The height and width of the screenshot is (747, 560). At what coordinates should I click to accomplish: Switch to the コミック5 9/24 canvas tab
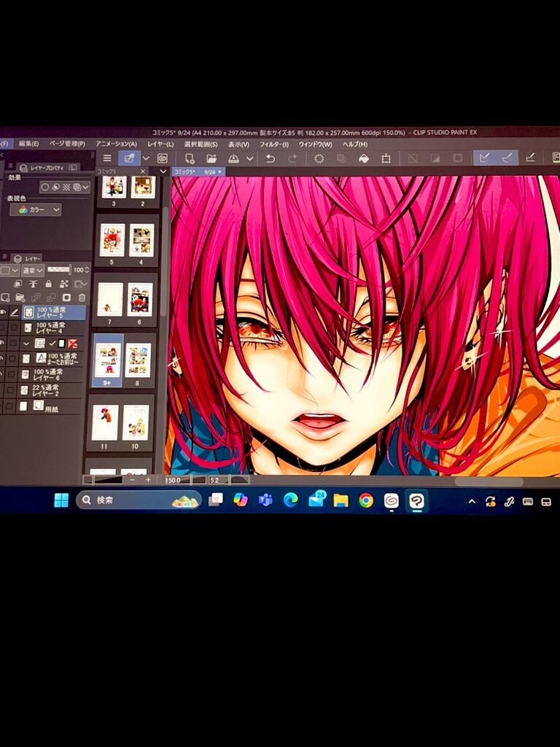tap(198, 171)
